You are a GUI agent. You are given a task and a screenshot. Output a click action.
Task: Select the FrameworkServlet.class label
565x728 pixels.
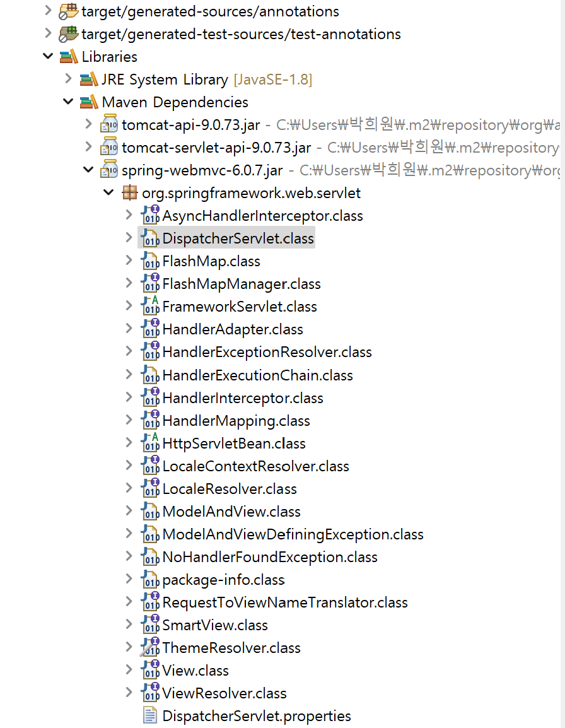[240, 307]
